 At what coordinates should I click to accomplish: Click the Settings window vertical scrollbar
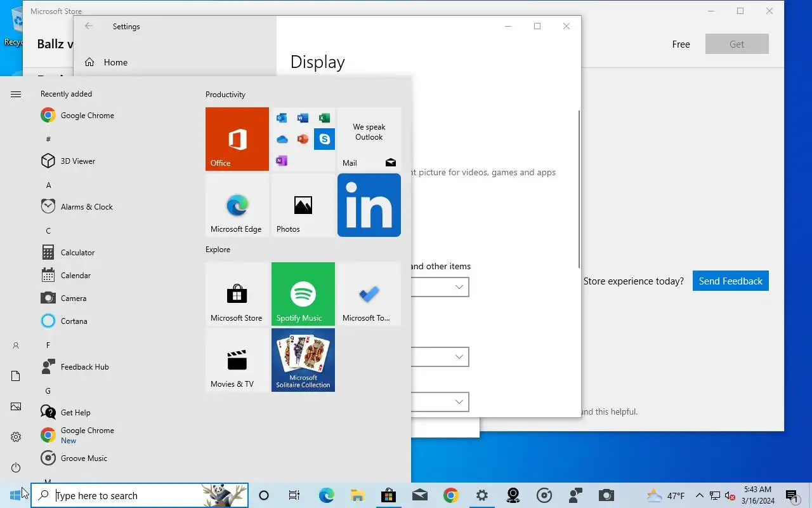pos(579,189)
